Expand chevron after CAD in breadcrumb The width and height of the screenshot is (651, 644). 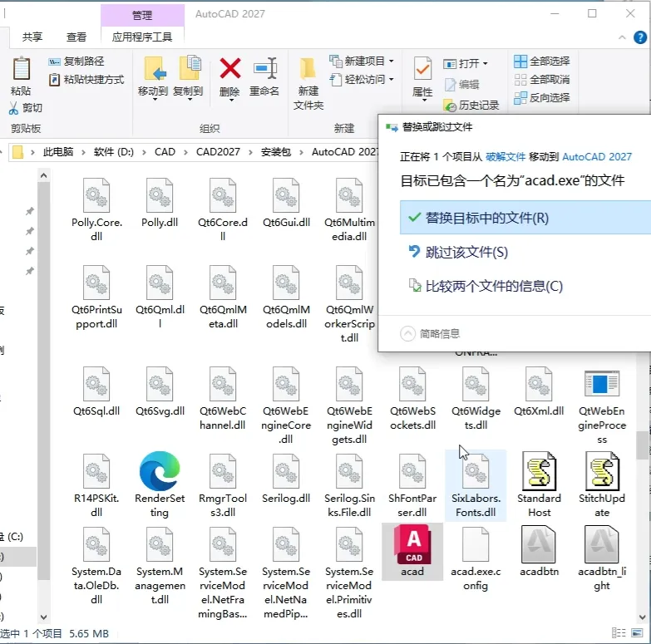click(185, 152)
